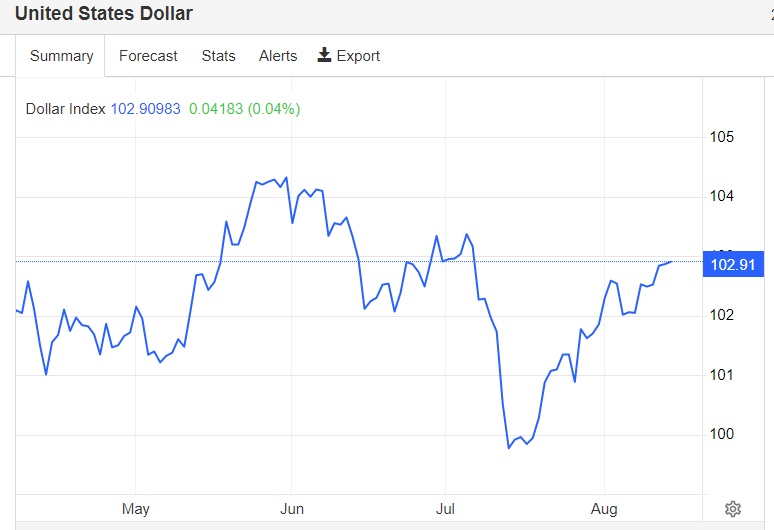
Task: Go to the Alerts tab
Action: coord(278,56)
